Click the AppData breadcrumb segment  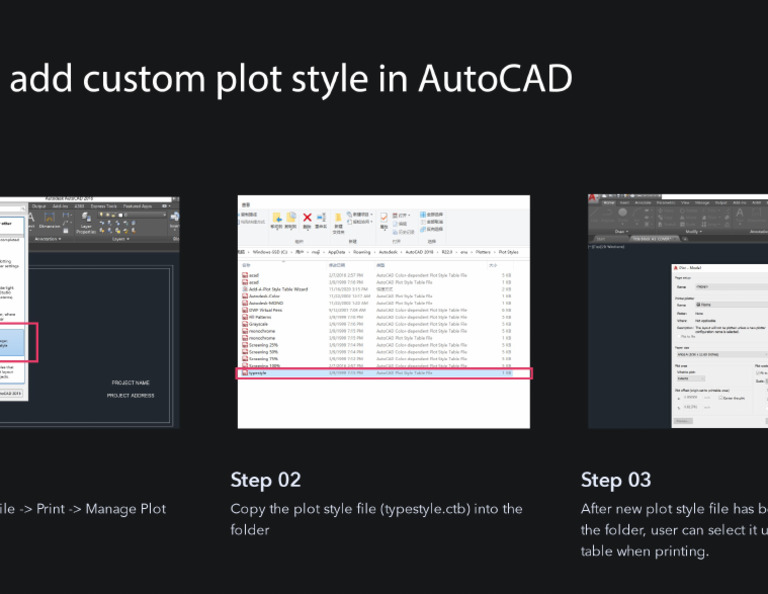click(336, 252)
